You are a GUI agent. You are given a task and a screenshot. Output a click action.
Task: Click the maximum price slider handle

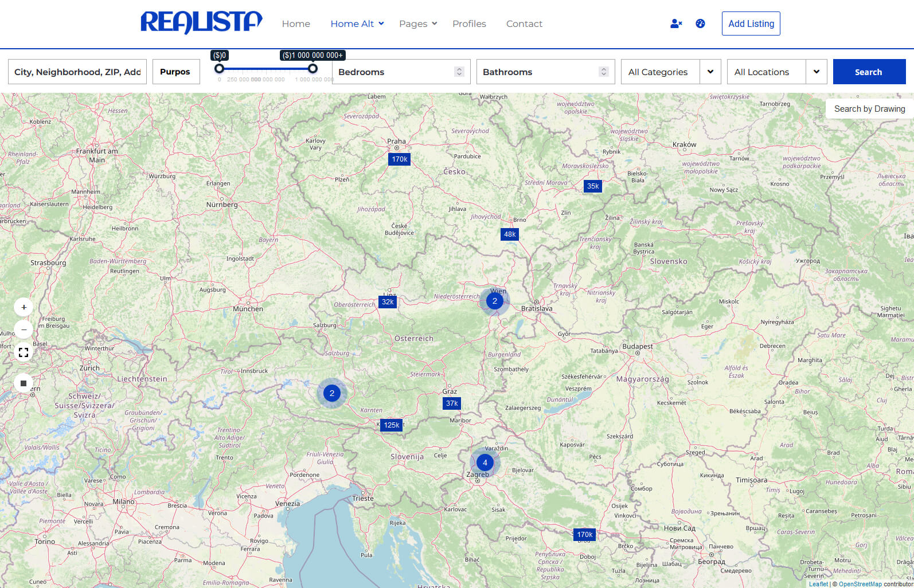click(313, 68)
